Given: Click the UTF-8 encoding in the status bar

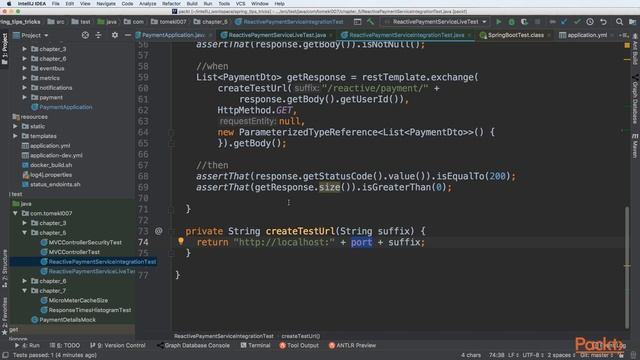Looking at the screenshot, I should click(x=532, y=355).
